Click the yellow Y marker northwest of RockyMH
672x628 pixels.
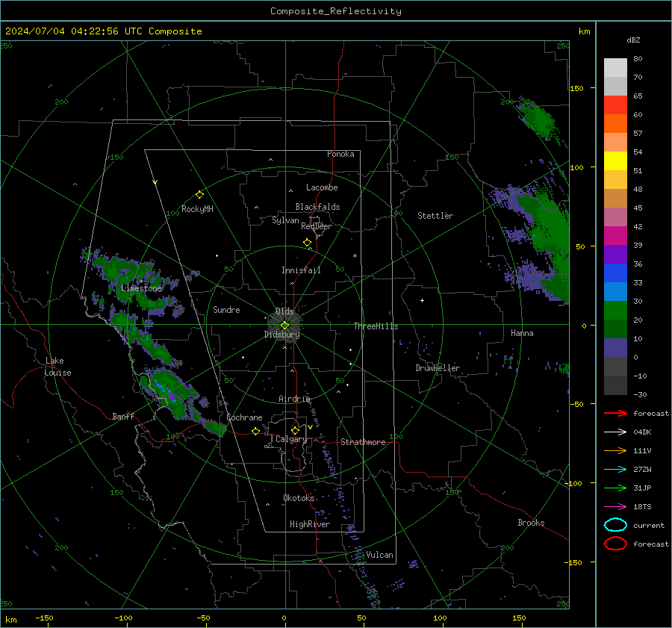click(x=155, y=182)
